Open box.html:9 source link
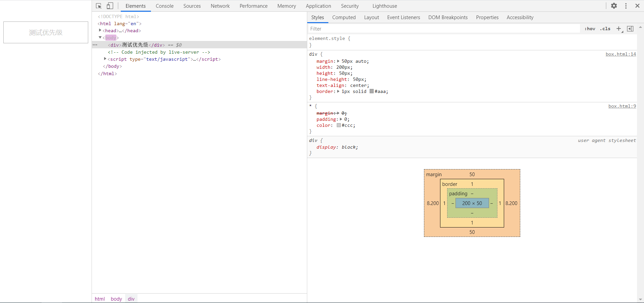Image resolution: width=644 pixels, height=303 pixels. [x=622, y=106]
